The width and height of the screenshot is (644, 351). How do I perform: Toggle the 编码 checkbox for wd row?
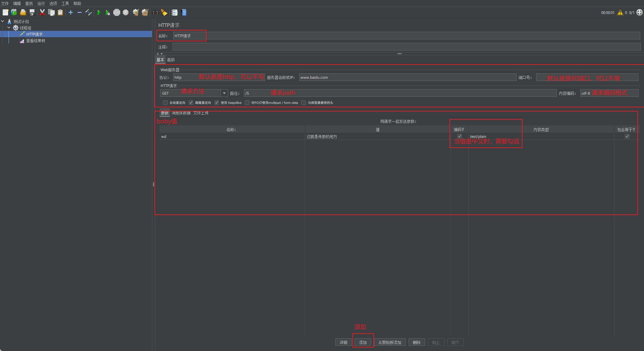tap(459, 136)
